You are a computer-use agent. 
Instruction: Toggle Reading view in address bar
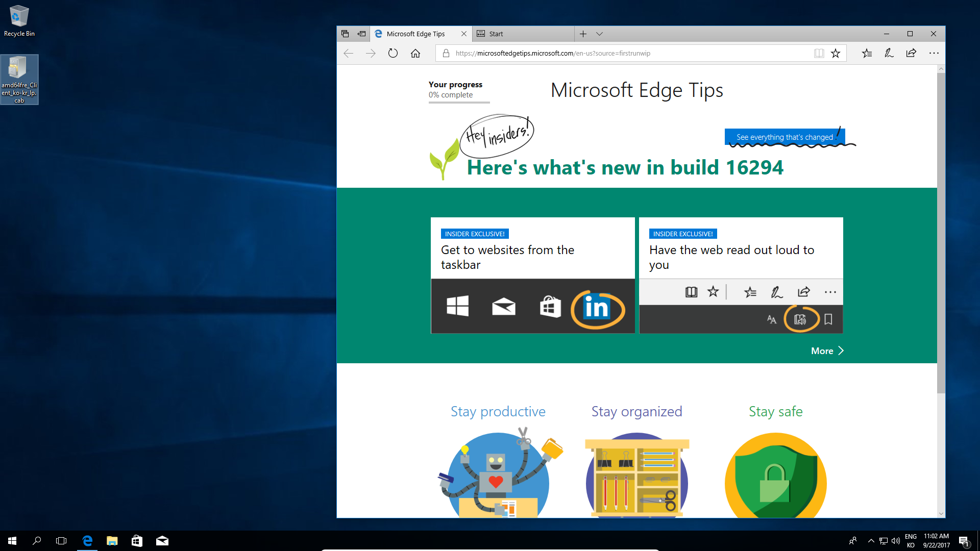pyautogui.click(x=819, y=53)
